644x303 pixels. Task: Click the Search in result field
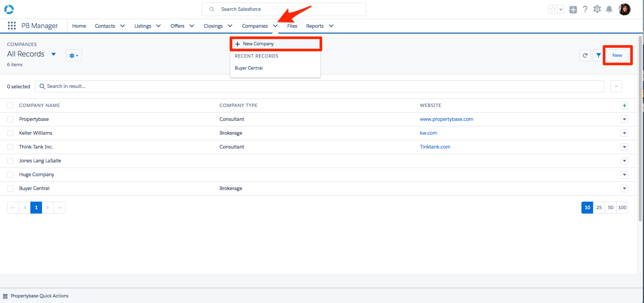click(x=319, y=86)
